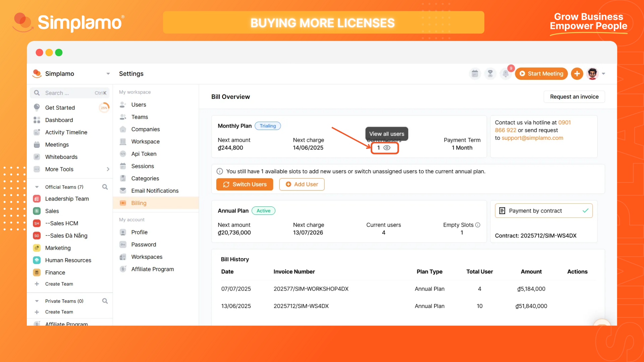Search Official Teams with magnifier icon

point(105,187)
